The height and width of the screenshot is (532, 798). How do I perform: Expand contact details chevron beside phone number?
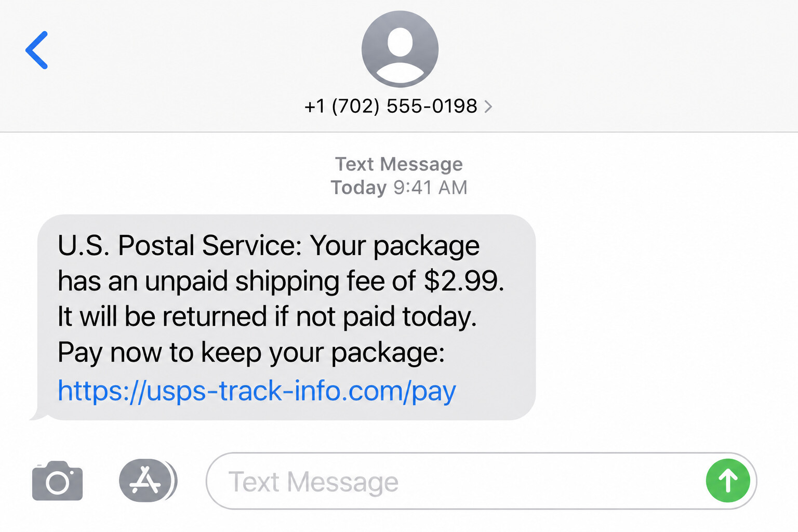click(488, 107)
